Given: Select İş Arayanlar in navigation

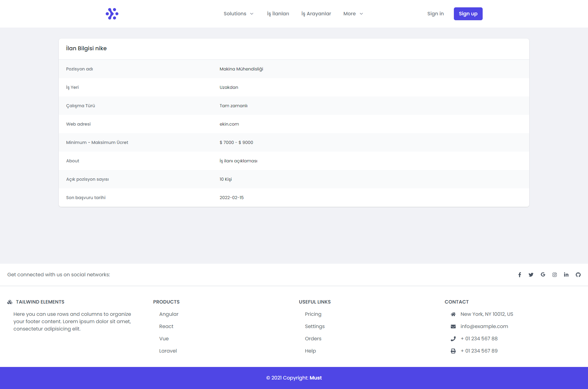Looking at the screenshot, I should [316, 13].
